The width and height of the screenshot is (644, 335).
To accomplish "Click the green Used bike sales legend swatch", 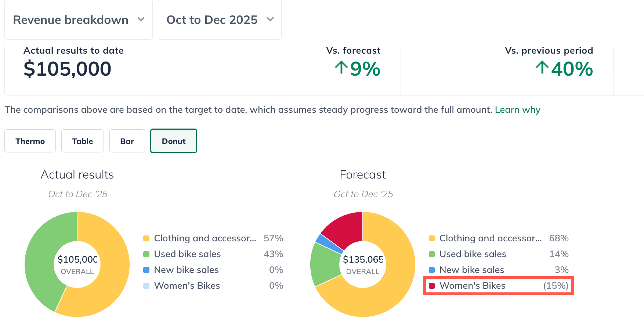I will tap(146, 254).
